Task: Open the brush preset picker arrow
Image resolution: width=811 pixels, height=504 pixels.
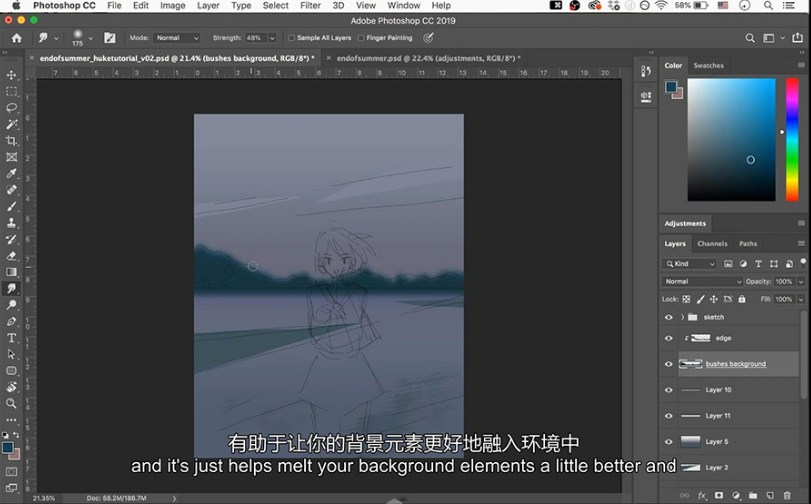Action: coord(91,38)
